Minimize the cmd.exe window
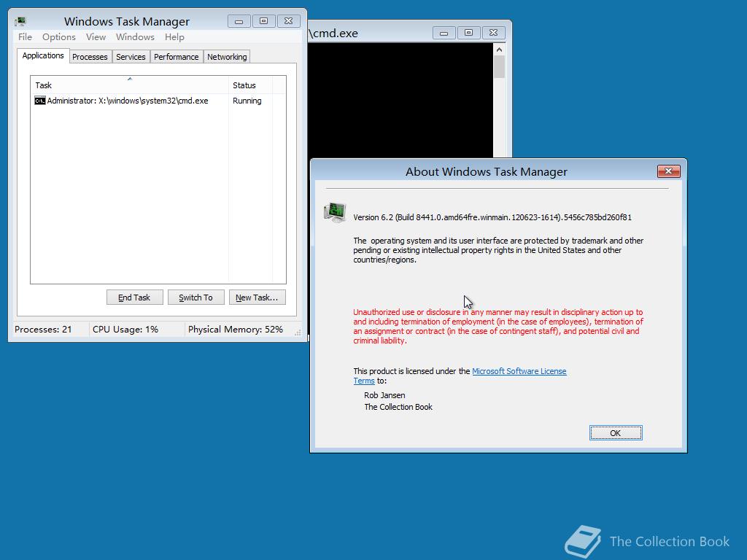Viewport: 747px width, 560px height. coord(444,33)
